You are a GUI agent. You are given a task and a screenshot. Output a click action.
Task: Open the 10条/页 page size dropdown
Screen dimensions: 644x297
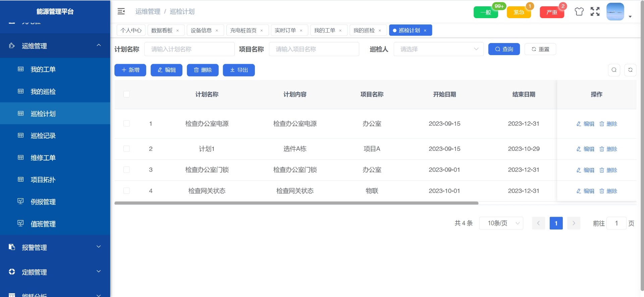click(x=501, y=223)
